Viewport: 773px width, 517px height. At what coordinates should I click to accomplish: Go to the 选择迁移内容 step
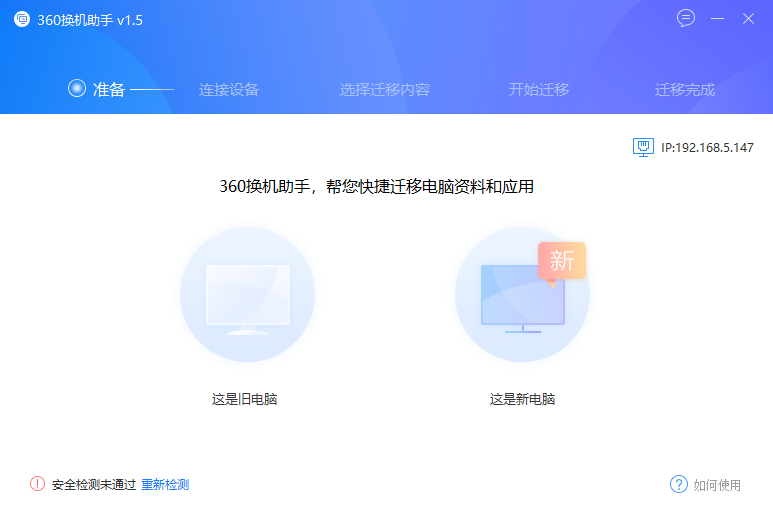click(x=385, y=89)
